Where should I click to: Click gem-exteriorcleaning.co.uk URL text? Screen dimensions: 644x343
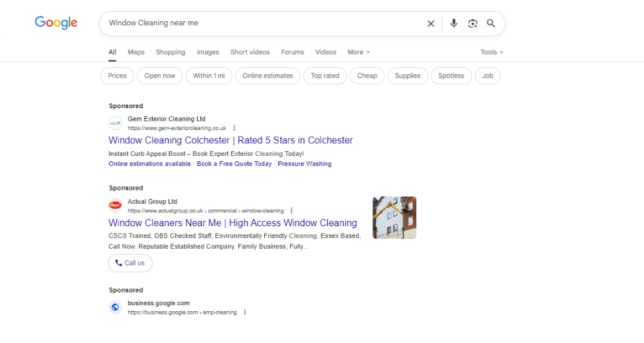[x=177, y=128]
